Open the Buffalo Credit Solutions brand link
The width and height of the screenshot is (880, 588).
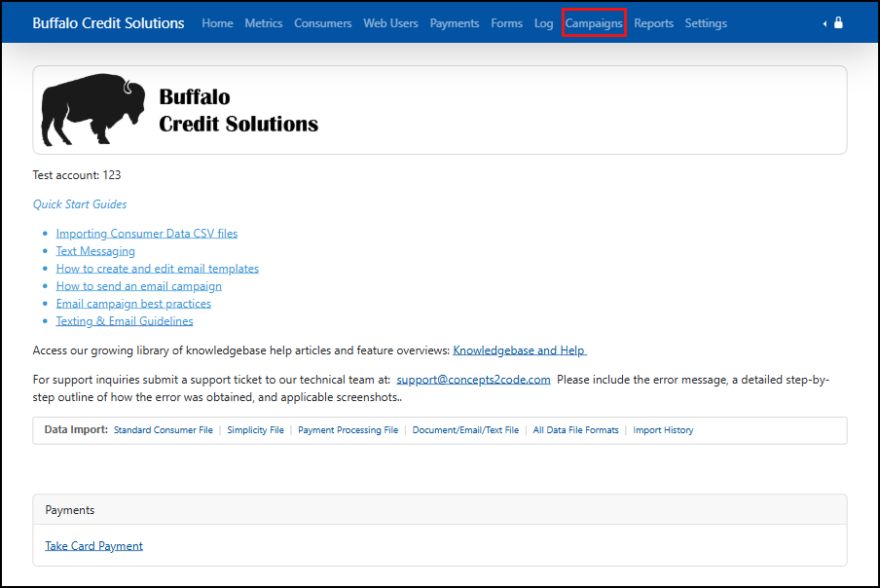(108, 23)
